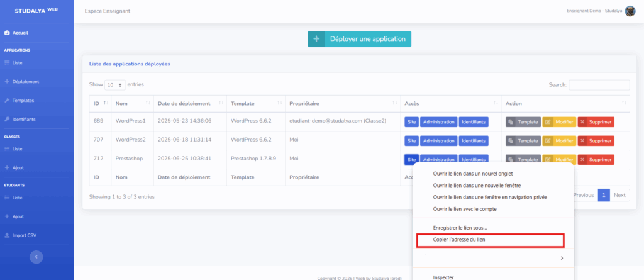Click the upload icon beside Import CSV
Image resolution: width=644 pixels, height=280 pixels.
(x=7, y=235)
